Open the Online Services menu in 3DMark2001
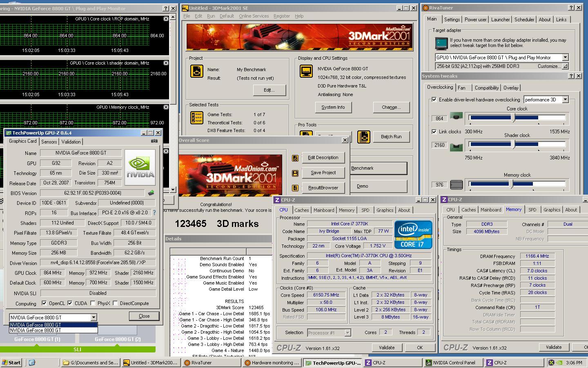 tap(254, 16)
